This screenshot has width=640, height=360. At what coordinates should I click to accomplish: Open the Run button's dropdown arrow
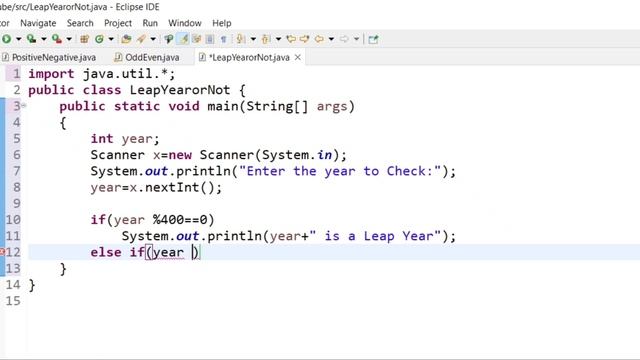click(18, 39)
